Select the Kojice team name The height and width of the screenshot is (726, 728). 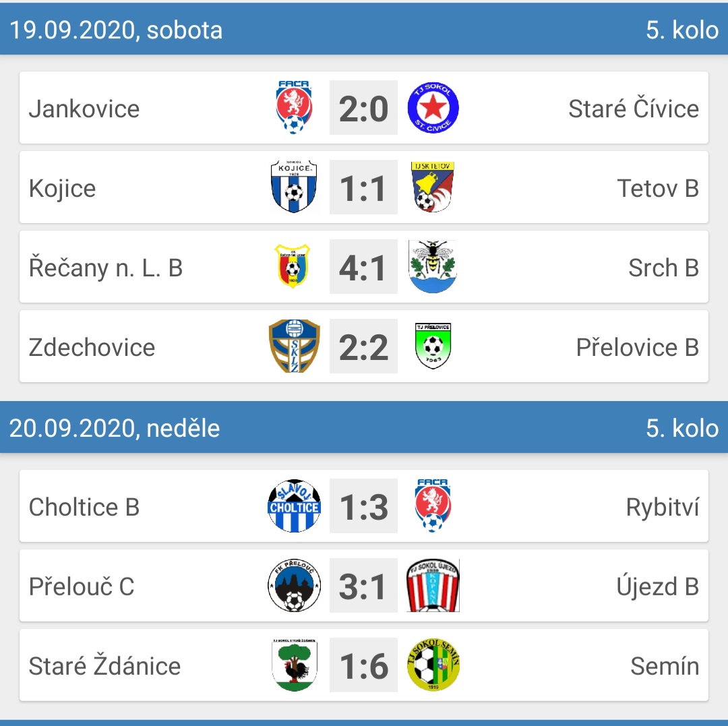62,189
